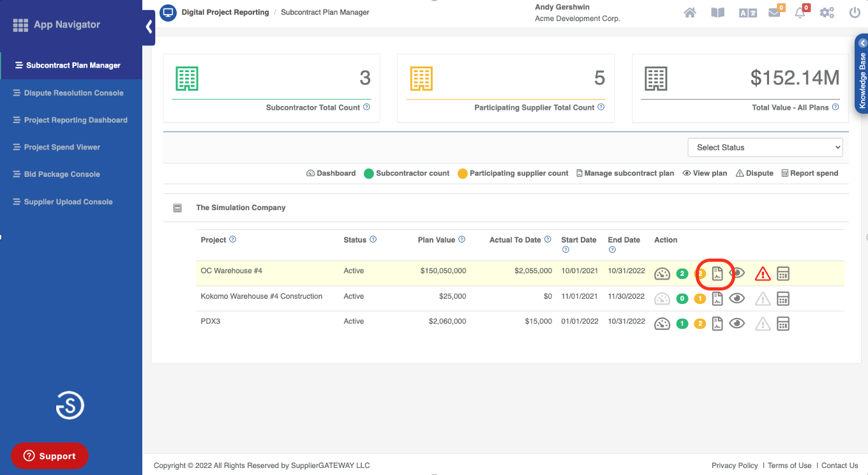The width and height of the screenshot is (868, 475).
Task: Open the Privacy Policy link
Action: pos(735,465)
